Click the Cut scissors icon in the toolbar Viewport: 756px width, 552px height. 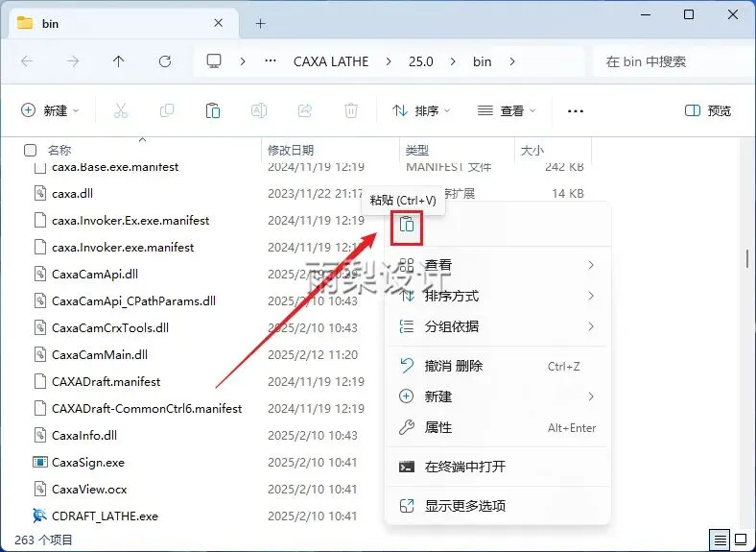(x=121, y=111)
